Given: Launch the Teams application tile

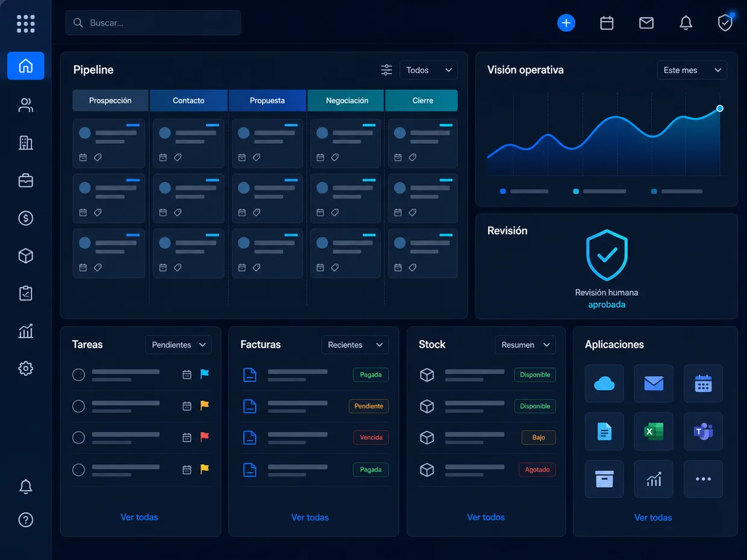Looking at the screenshot, I should pyautogui.click(x=703, y=431).
